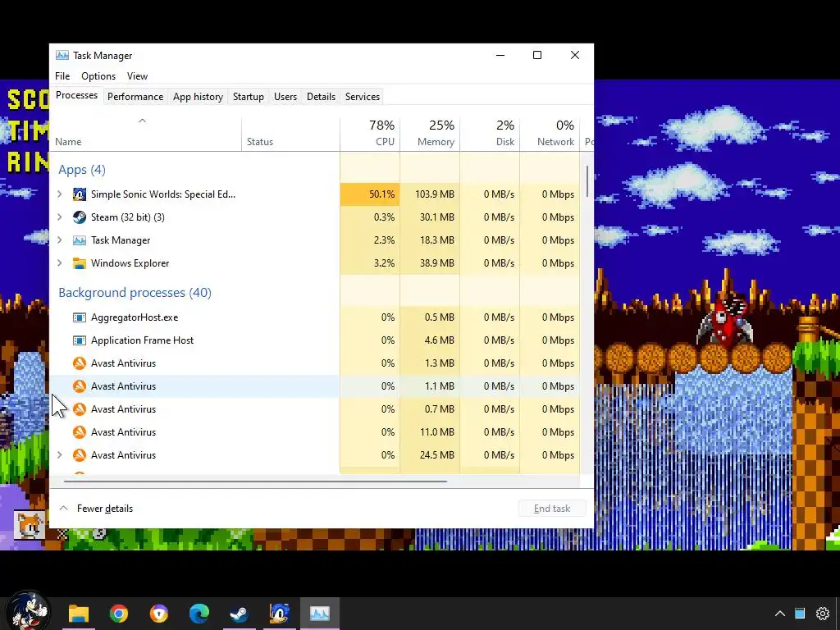Select the AggregatorHost.exe row name
Image resolution: width=840 pixels, height=630 pixels.
point(135,317)
